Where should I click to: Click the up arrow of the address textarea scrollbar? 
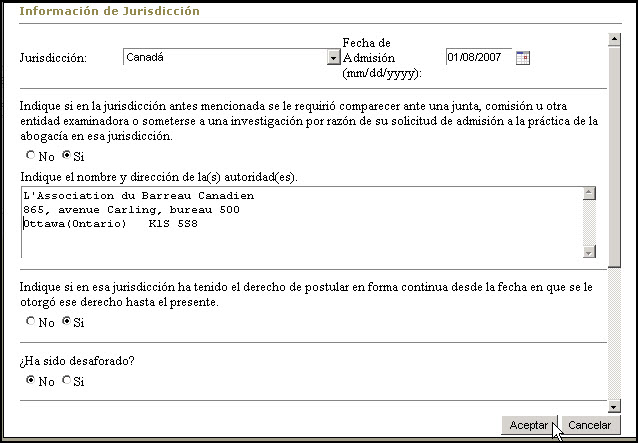tap(589, 194)
